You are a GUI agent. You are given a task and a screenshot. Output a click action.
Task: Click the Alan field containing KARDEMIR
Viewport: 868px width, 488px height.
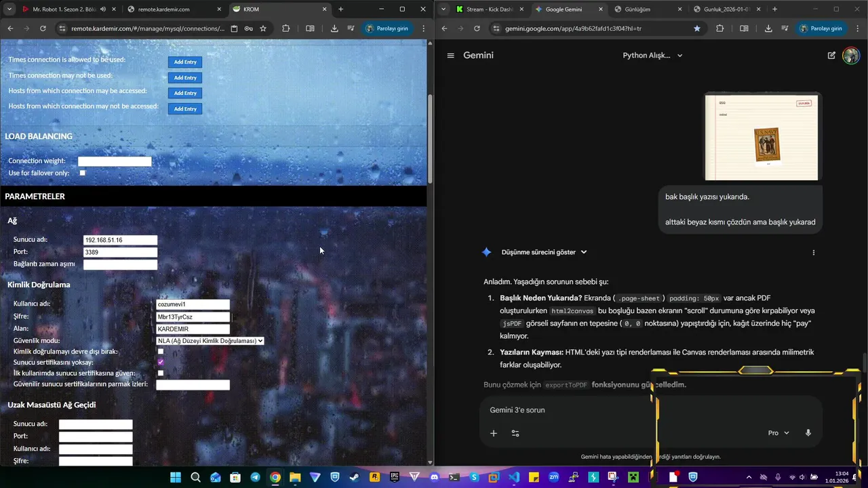(193, 329)
